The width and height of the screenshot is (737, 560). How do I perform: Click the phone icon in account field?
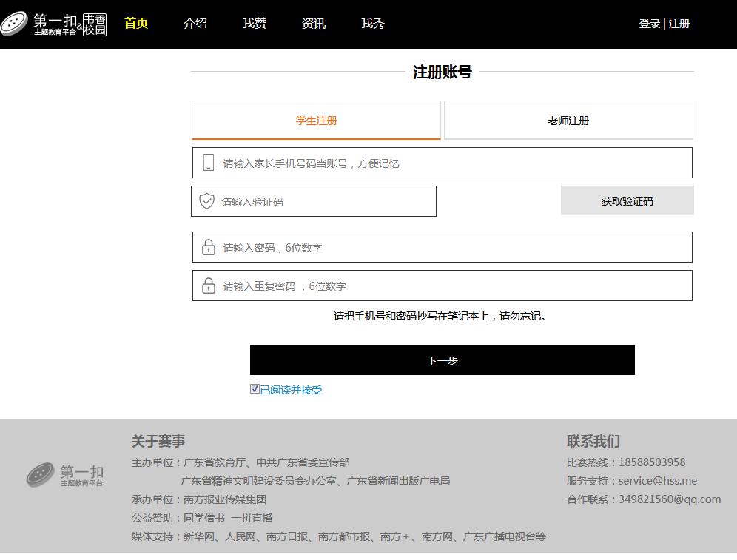click(209, 163)
